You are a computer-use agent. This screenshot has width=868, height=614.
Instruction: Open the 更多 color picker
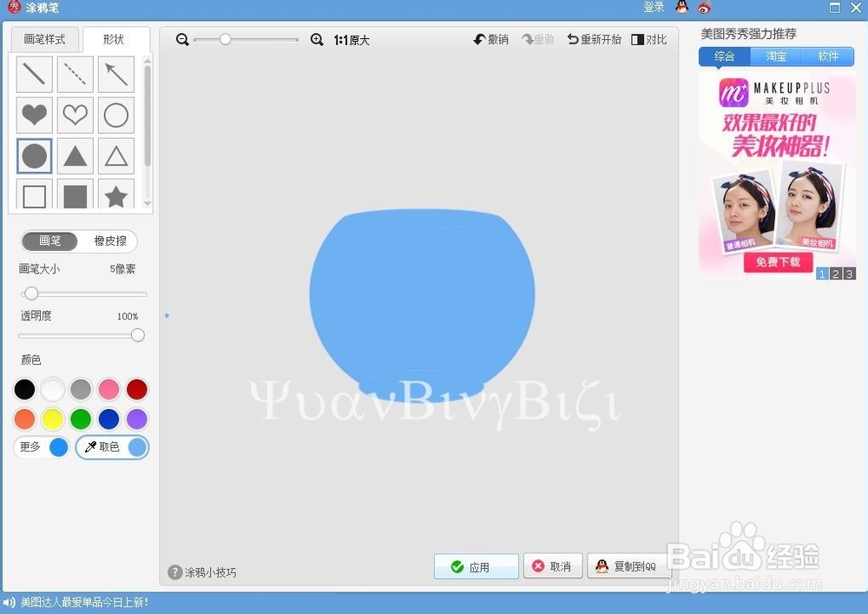tap(30, 446)
